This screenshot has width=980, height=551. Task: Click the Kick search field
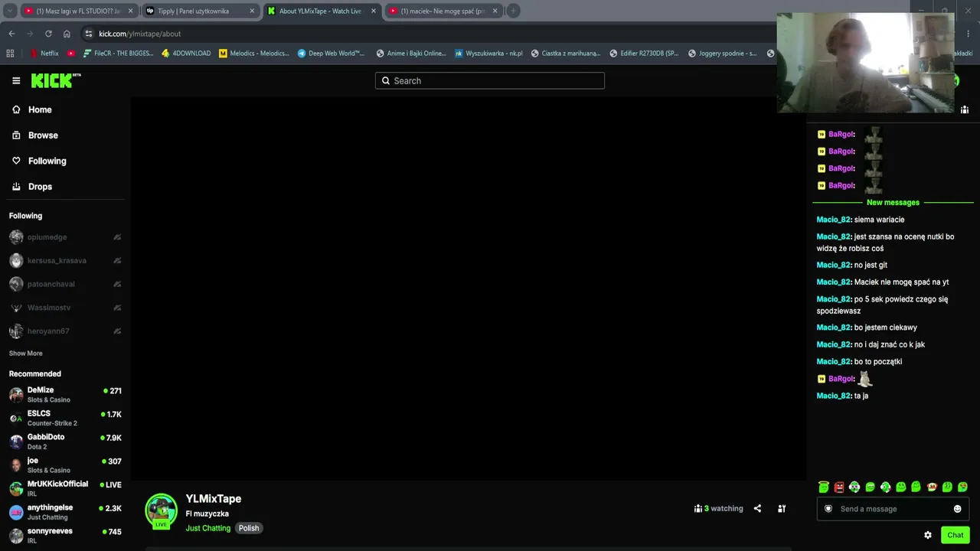coord(490,80)
